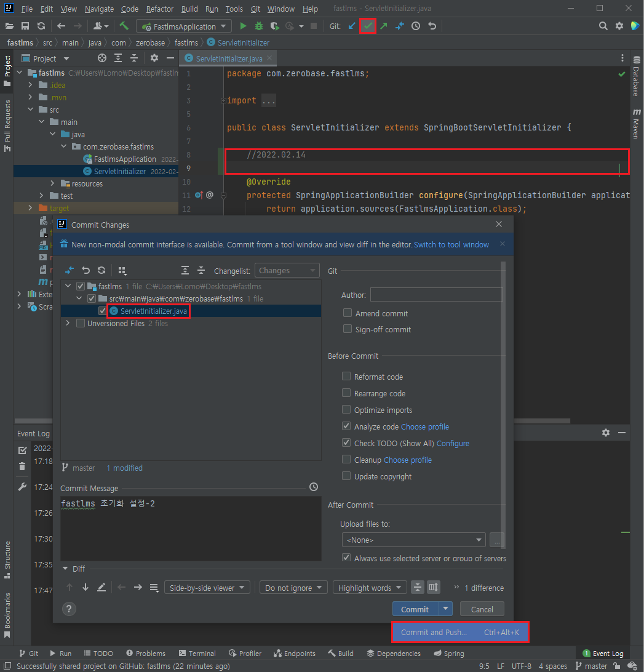644x672 pixels.
Task: Toggle ServletInitializer.java checkbox in commit list
Action: click(x=102, y=311)
